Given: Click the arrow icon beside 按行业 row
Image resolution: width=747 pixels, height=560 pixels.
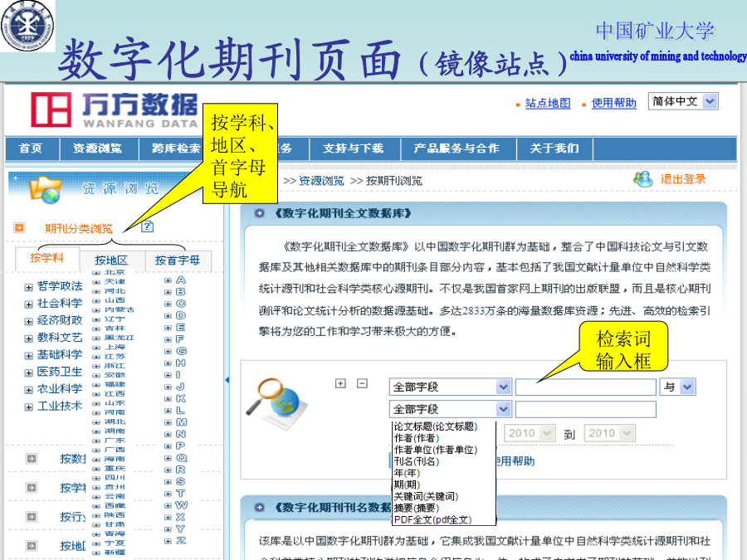Looking at the screenshot, I should coord(32,517).
